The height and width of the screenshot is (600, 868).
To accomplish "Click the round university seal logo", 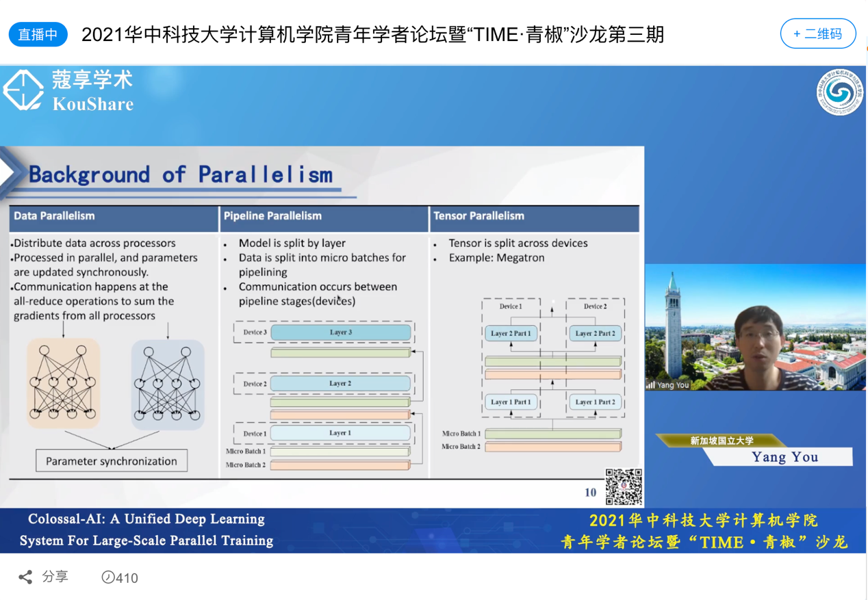I will click(x=839, y=92).
